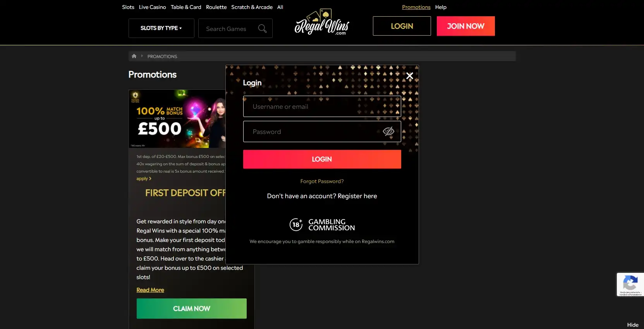Image resolution: width=644 pixels, height=329 pixels.
Task: Toggle password visibility eye icon
Action: (388, 132)
